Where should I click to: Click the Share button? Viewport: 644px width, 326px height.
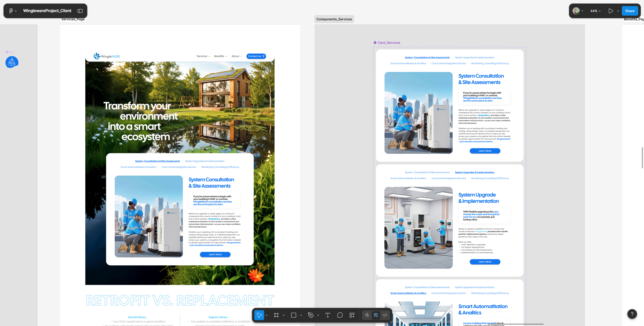(630, 11)
